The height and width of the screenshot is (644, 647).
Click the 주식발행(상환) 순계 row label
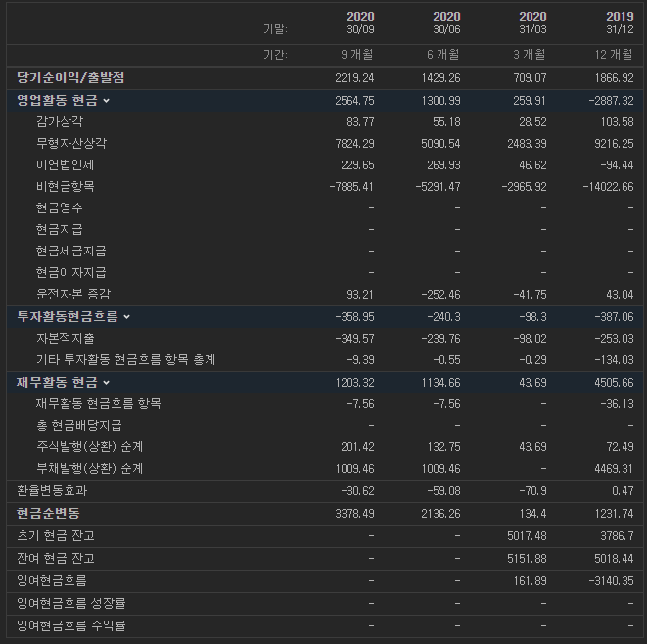coord(89,447)
